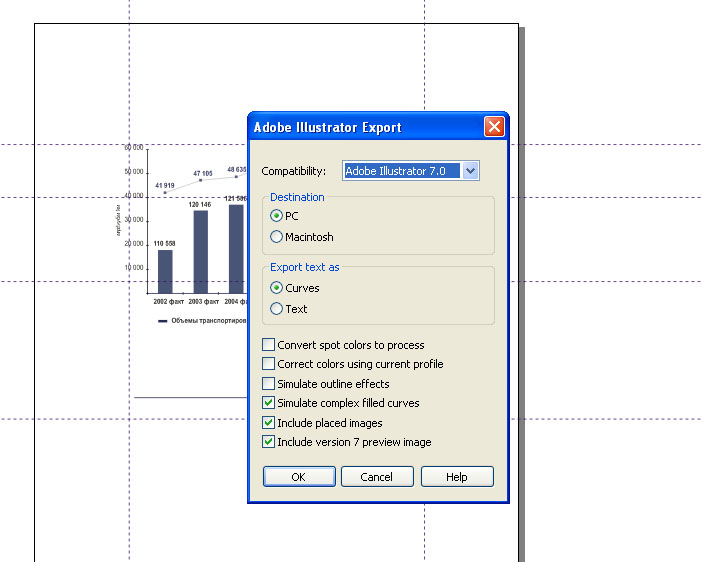Open the Compatibility dropdown arrow

tap(470, 171)
